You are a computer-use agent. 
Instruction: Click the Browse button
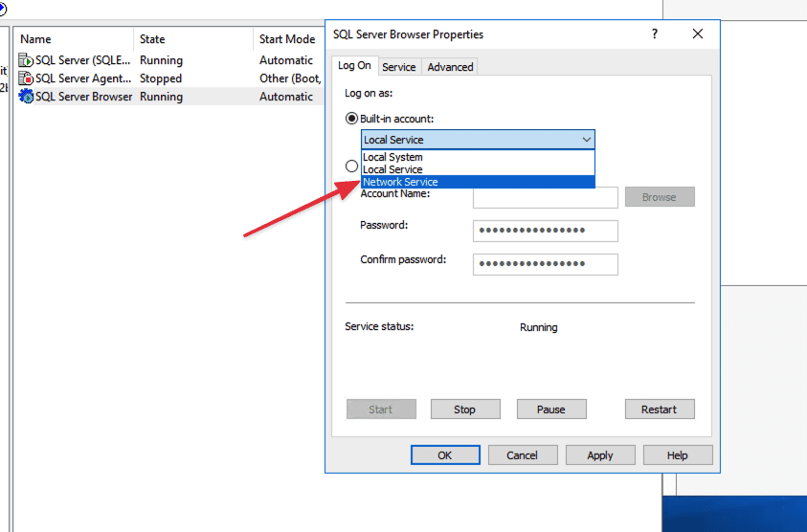[660, 197]
